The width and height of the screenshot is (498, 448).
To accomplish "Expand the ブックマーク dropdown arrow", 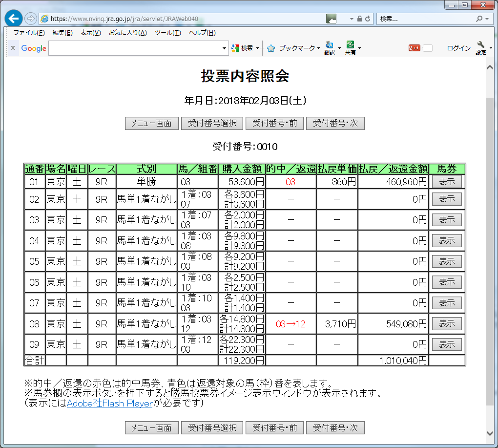I will (318, 48).
